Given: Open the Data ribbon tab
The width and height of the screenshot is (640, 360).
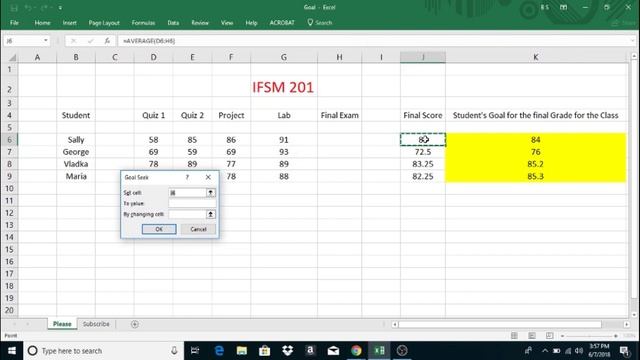Looking at the screenshot, I should point(173,23).
